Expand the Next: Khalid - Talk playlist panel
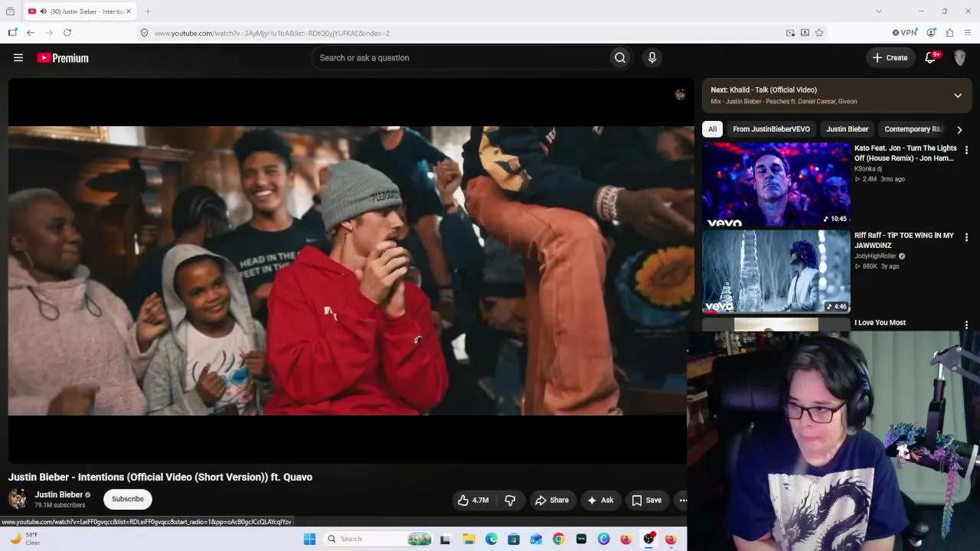The image size is (980, 551). coord(958,96)
